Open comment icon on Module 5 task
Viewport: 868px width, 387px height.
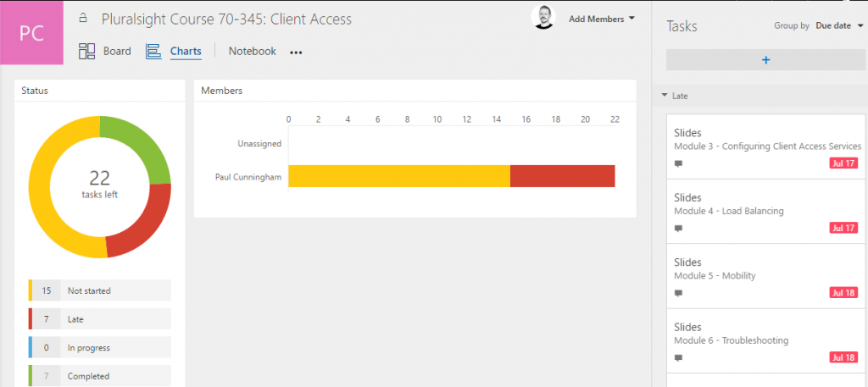tap(678, 293)
